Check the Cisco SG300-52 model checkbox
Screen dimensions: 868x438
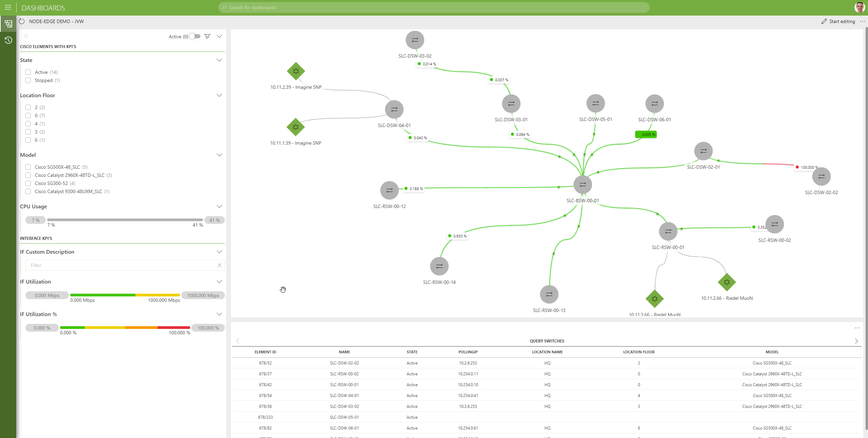pyautogui.click(x=28, y=183)
